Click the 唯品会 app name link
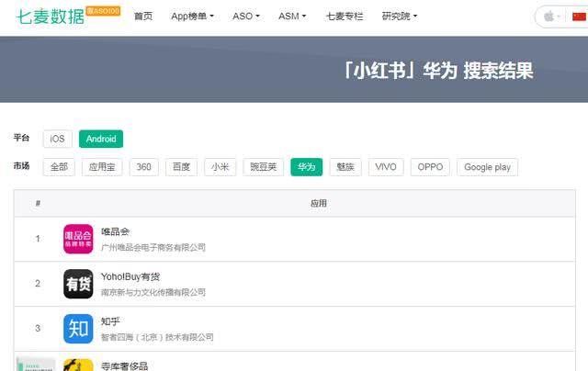This screenshot has height=371, width=588. (x=116, y=230)
